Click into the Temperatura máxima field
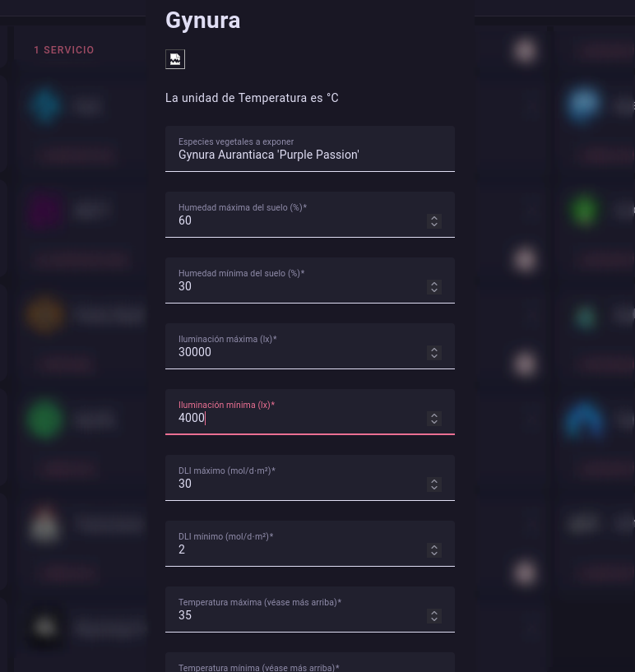Viewport: 635px width, 672px height. click(296, 614)
